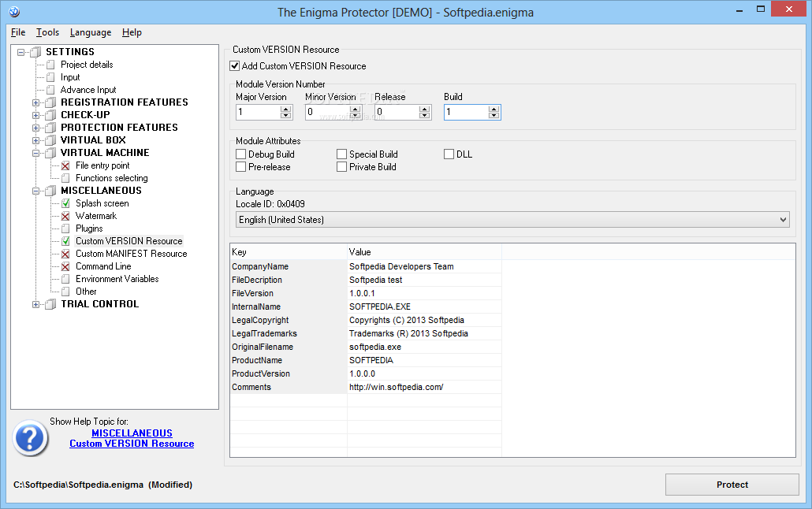
Task: Expand the TRIAL CONTROL tree node
Action: pyautogui.click(x=35, y=304)
